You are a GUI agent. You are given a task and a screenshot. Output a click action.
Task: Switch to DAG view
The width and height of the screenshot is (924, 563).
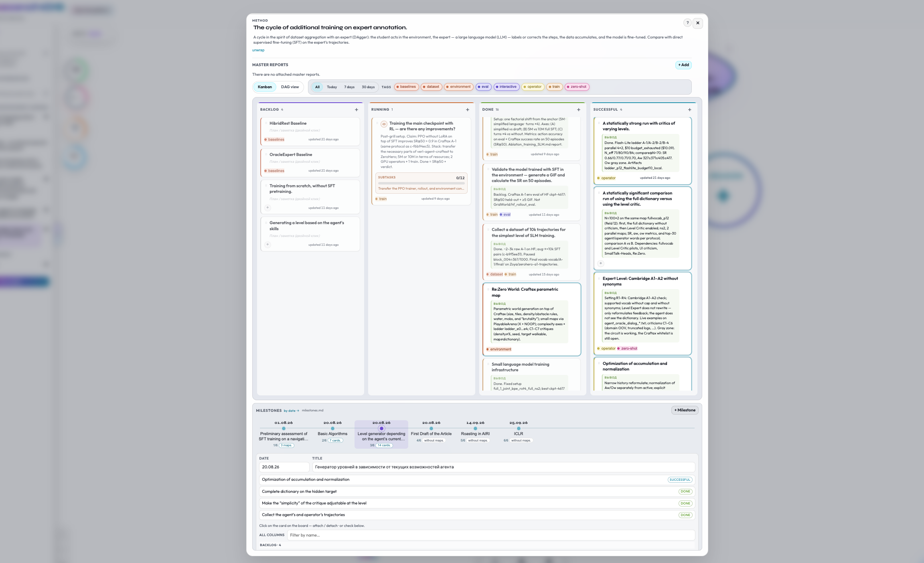pyautogui.click(x=290, y=87)
